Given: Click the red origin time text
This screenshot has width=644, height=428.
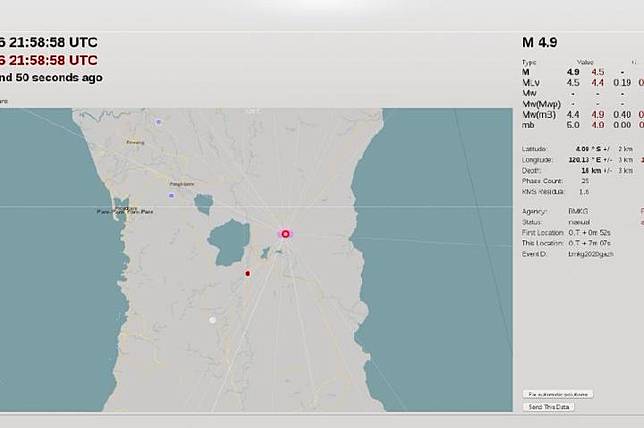Looking at the screenshot, I should tap(49, 60).
